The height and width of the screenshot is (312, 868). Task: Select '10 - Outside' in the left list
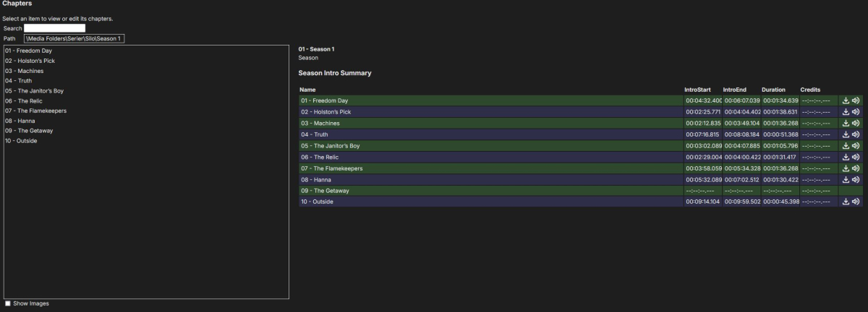coord(21,141)
